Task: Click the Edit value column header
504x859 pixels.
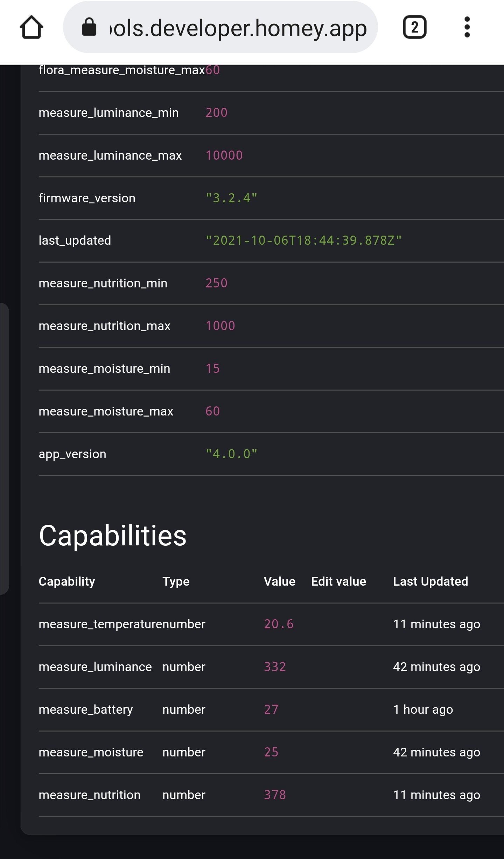Action: tap(338, 581)
